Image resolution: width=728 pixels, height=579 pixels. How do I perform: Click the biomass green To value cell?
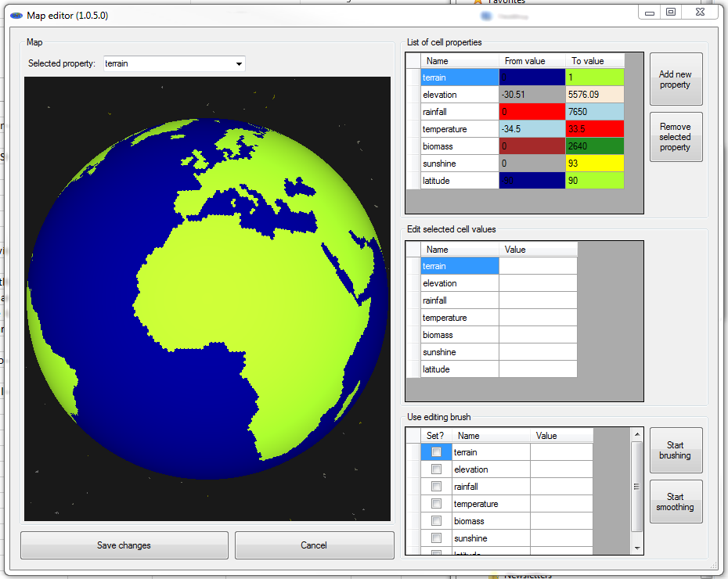point(594,146)
